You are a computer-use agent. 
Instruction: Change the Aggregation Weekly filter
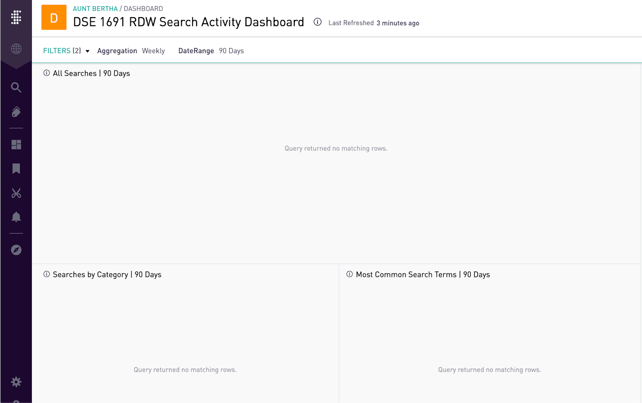point(131,51)
